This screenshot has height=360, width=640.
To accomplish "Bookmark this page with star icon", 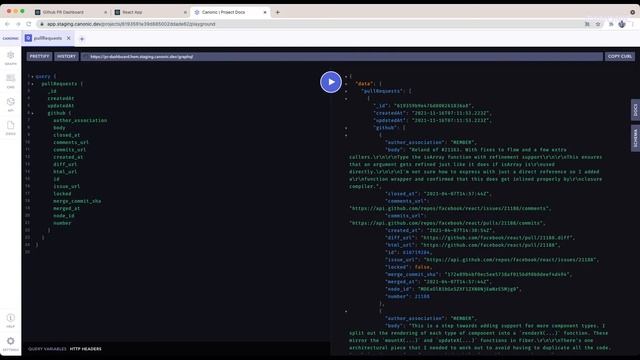I will tap(598, 24).
